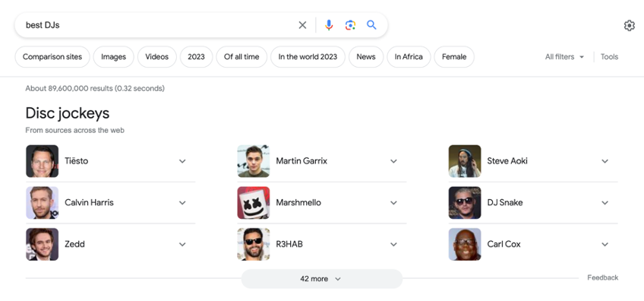Expand the Zedd entry chevron
The image size is (644, 301).
pyautogui.click(x=182, y=244)
